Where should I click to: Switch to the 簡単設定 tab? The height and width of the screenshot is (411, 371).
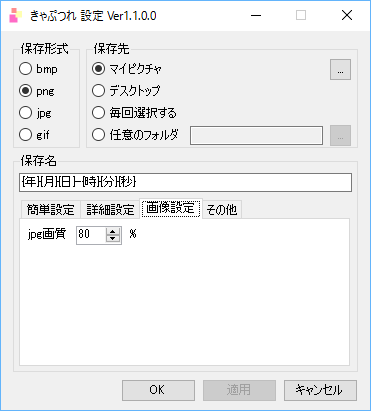tap(51, 209)
